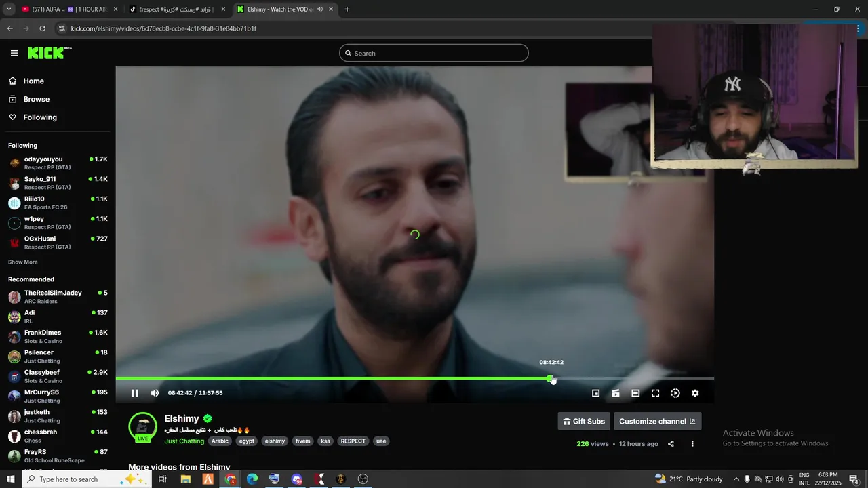The image size is (868, 488).
Task: Open Microsoft Edge from the taskbar
Action: pos(252,479)
